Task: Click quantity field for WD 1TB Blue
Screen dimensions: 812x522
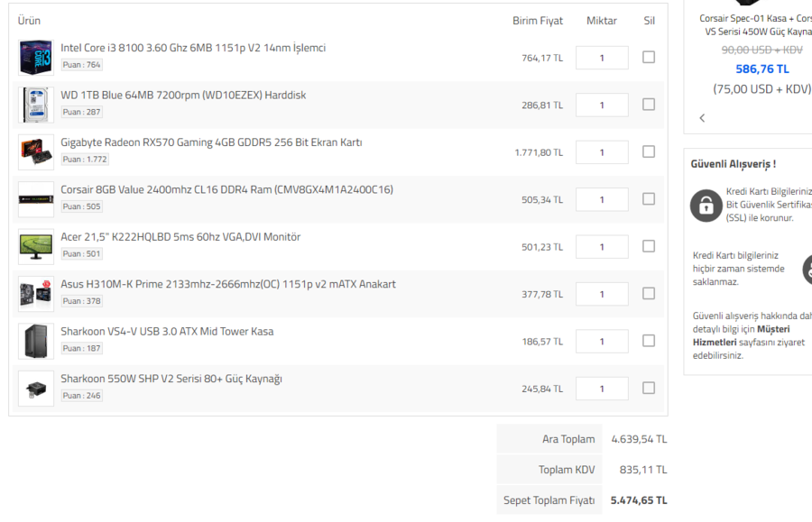Action: [602, 105]
